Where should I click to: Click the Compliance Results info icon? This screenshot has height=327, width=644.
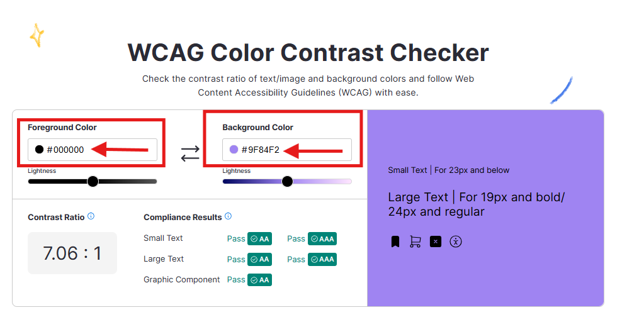click(228, 216)
